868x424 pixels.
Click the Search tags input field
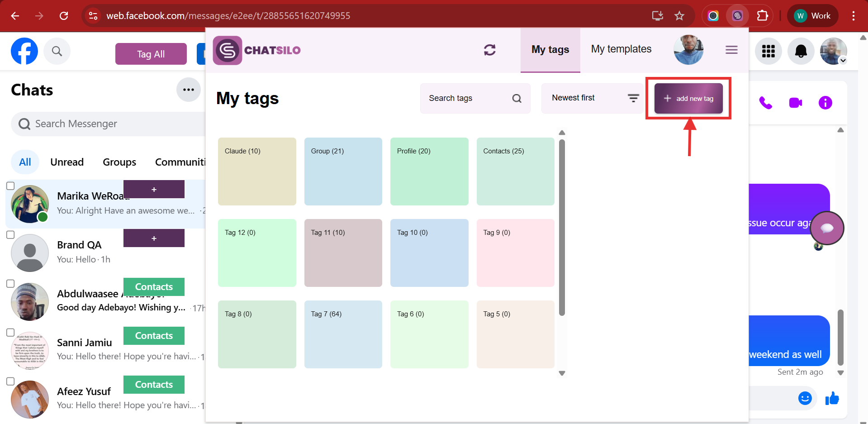pos(475,98)
